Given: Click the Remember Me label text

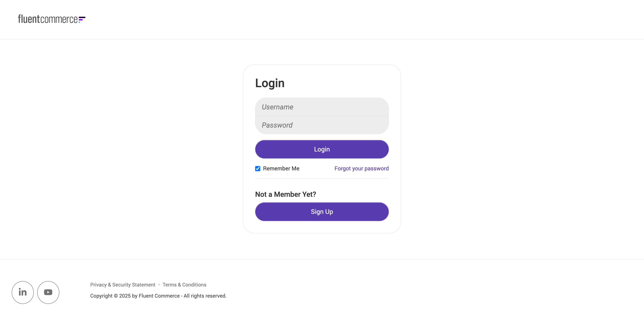Looking at the screenshot, I should 281,169.
